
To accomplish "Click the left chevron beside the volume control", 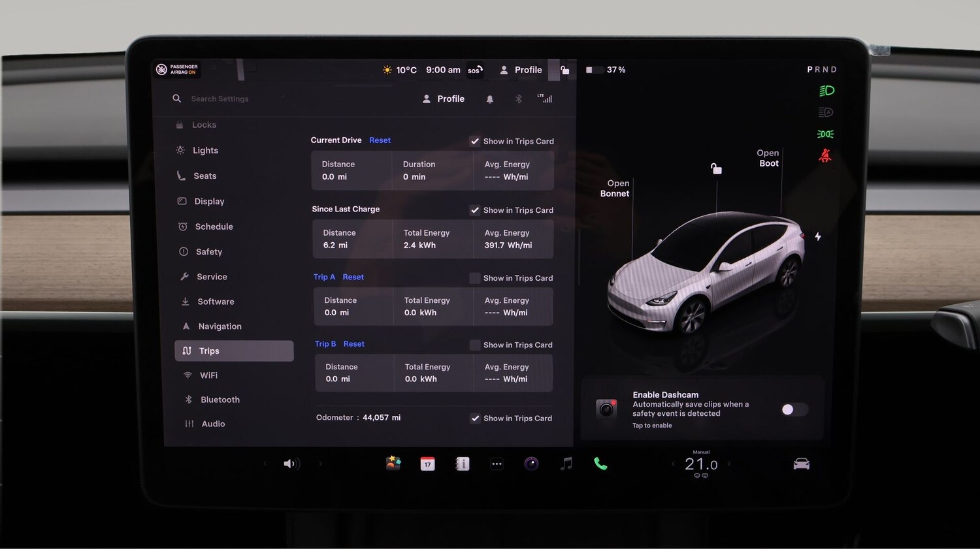I will (265, 463).
